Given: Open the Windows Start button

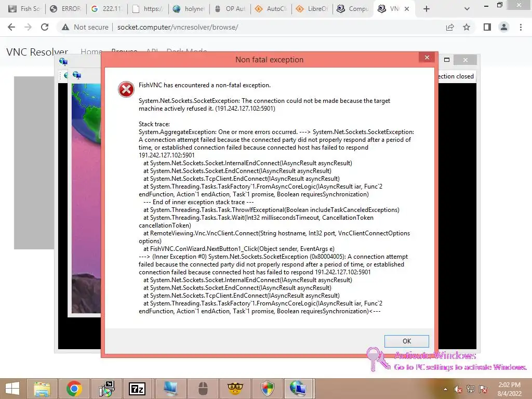Looking at the screenshot, I should (12, 389).
